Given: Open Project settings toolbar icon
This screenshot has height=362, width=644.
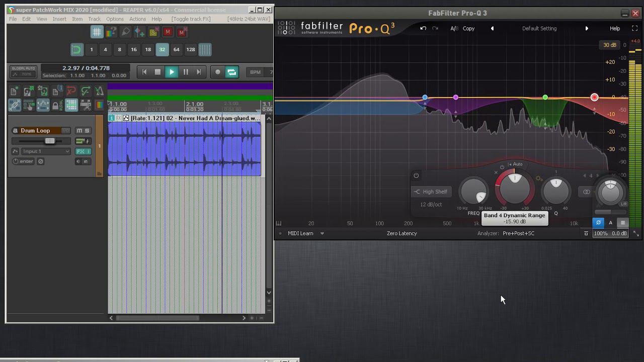Looking at the screenshot, I should coord(57,92).
